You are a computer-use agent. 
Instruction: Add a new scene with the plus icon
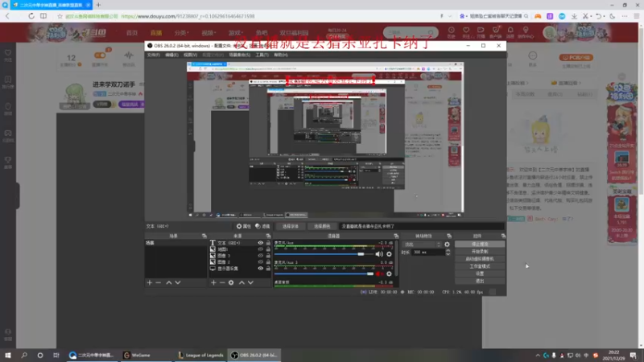pos(150,282)
